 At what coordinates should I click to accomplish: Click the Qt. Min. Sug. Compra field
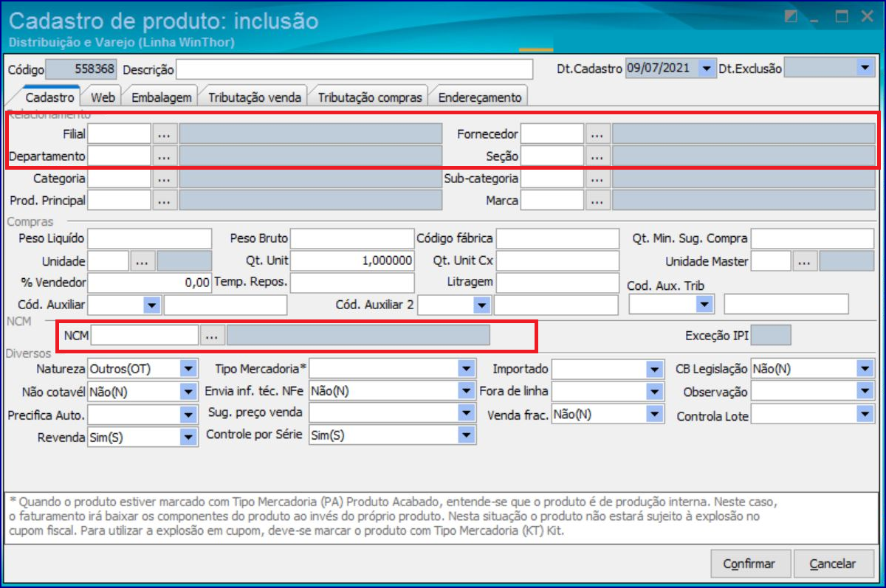(812, 239)
